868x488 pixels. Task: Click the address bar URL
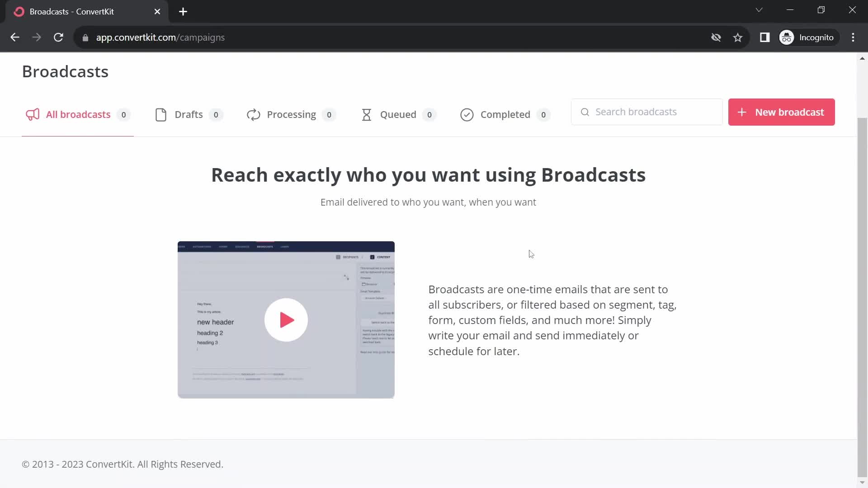tap(160, 38)
